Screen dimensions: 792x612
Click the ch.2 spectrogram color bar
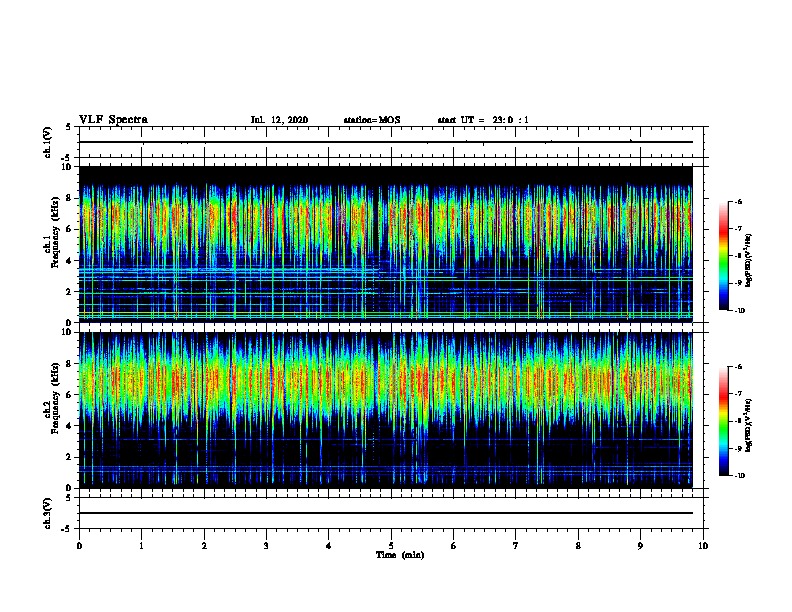click(724, 421)
